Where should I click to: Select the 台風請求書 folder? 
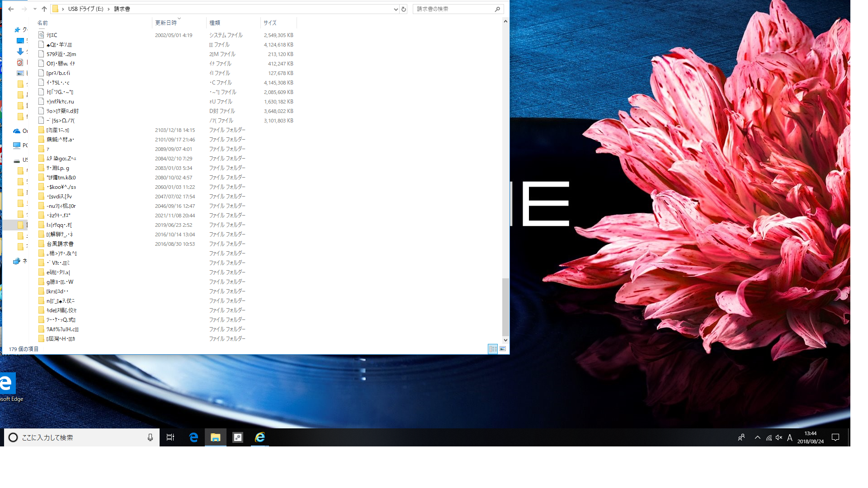pyautogui.click(x=60, y=244)
